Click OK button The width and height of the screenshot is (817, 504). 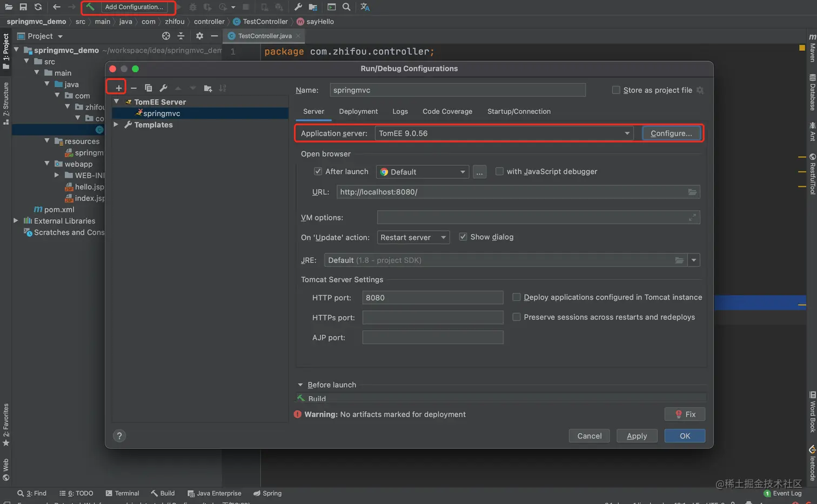[x=685, y=436]
